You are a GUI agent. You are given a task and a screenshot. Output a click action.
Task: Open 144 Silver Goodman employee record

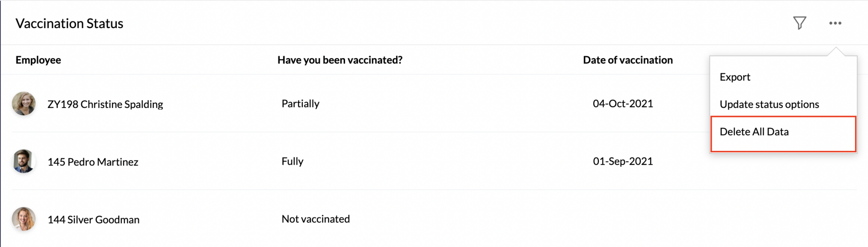[93, 219]
